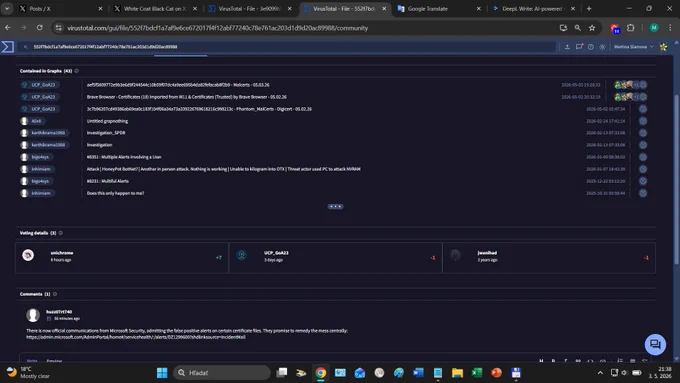Open graph icon on the Brave Browser Certificates row

click(x=643, y=97)
